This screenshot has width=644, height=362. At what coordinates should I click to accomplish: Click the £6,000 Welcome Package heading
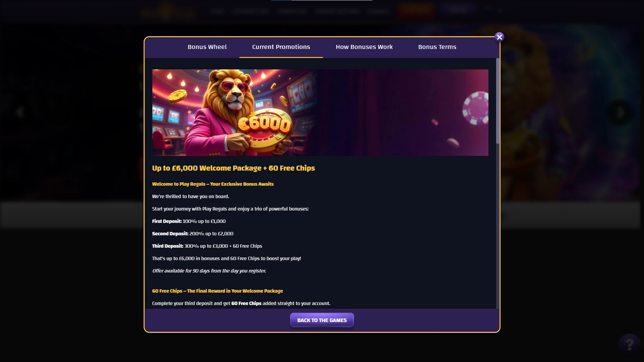pyautogui.click(x=233, y=168)
